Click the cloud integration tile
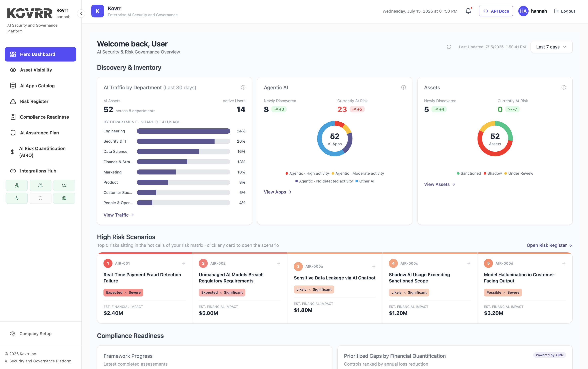Screen dimensions: 588x369 click(x=64, y=186)
